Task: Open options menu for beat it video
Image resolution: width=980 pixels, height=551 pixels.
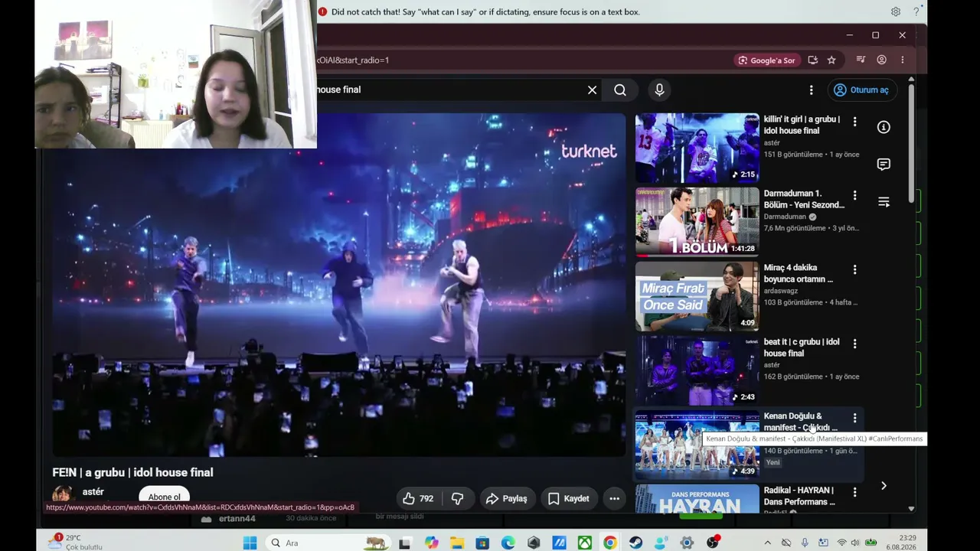Action: click(x=854, y=344)
